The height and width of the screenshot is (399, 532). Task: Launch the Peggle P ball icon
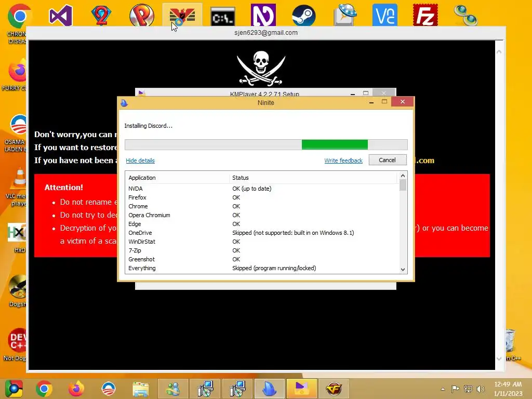(x=141, y=16)
